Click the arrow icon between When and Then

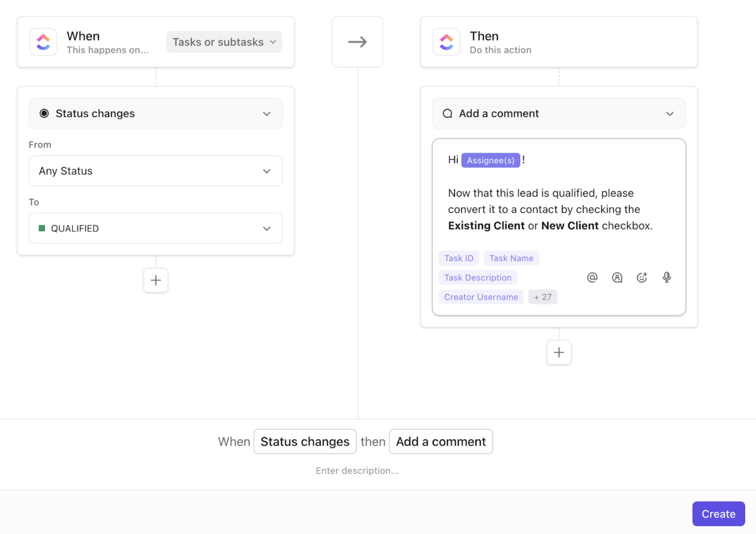pyautogui.click(x=357, y=42)
